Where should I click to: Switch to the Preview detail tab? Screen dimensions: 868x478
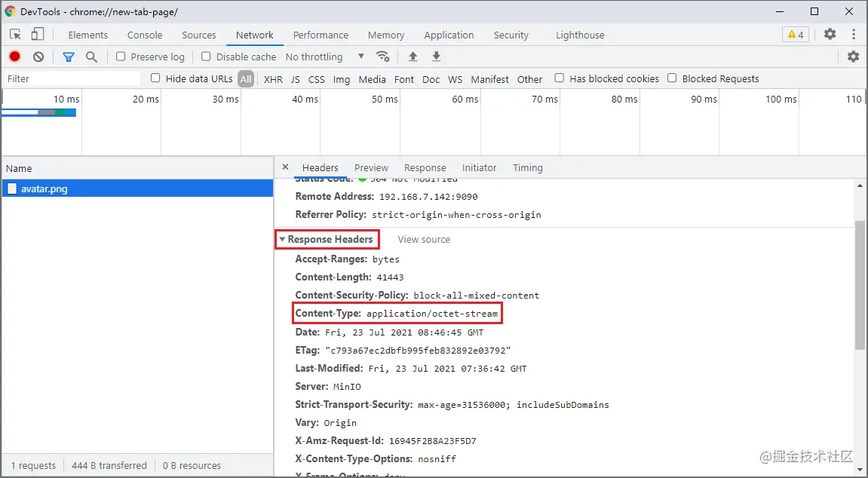[x=371, y=167]
